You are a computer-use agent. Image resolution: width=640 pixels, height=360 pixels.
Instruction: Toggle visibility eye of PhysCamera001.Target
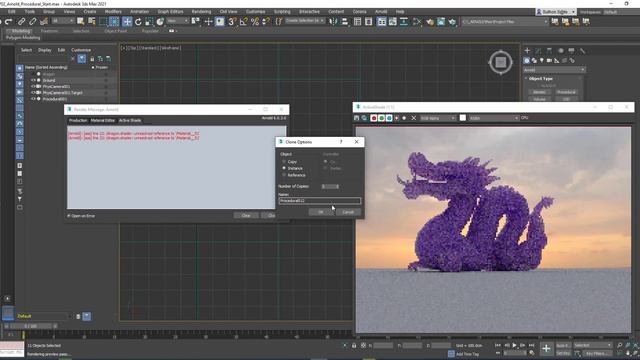pyautogui.click(x=33, y=93)
